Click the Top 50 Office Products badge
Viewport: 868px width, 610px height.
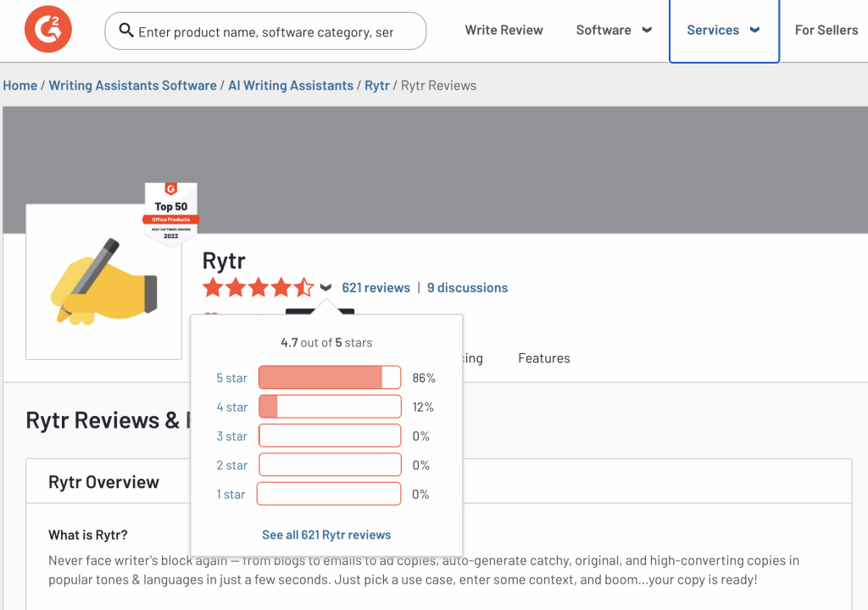pos(171,213)
